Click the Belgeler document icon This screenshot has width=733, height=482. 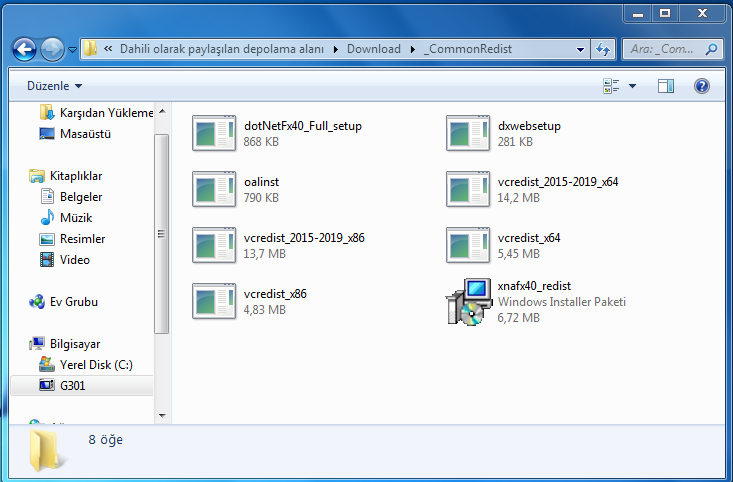tap(47, 196)
